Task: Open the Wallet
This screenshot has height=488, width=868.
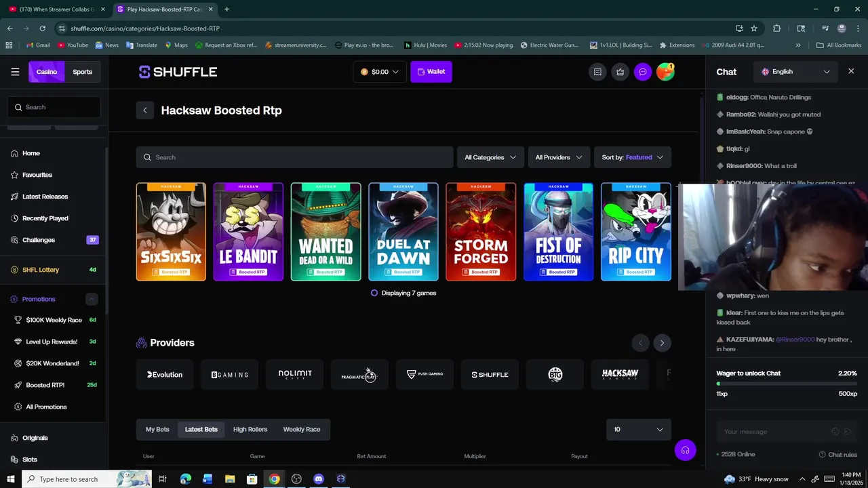Action: click(431, 72)
